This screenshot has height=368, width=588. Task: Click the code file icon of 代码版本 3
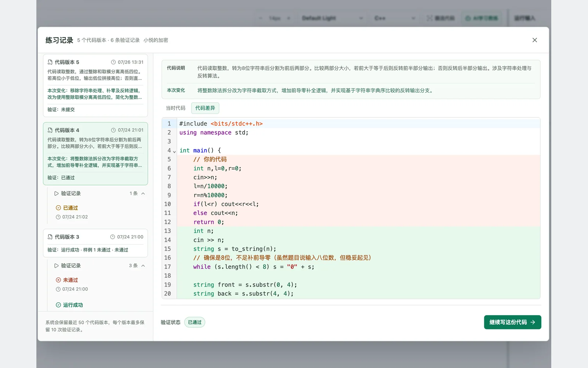point(50,237)
